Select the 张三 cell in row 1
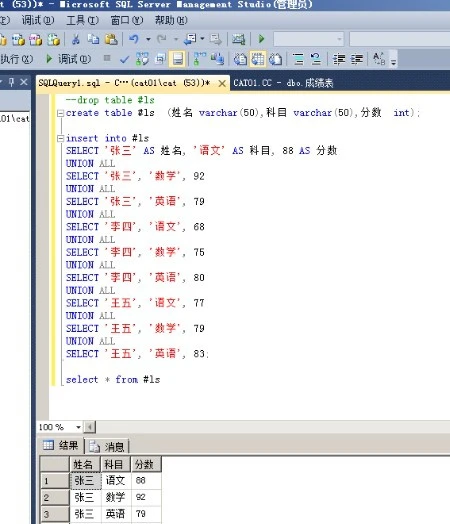The height and width of the screenshot is (524, 450). tap(86, 481)
